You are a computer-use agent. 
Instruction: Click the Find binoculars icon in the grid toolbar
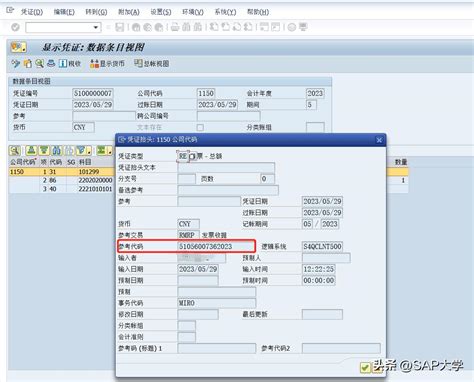click(x=57, y=151)
